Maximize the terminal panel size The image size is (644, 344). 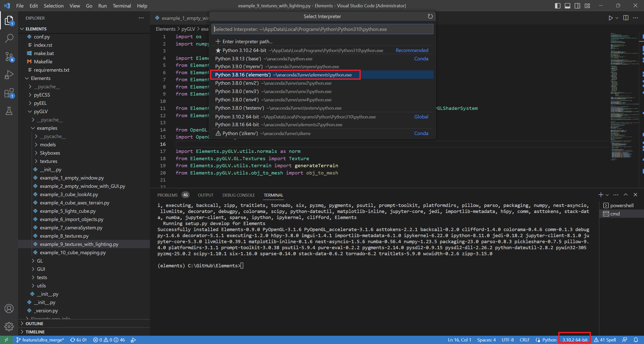(x=626, y=195)
